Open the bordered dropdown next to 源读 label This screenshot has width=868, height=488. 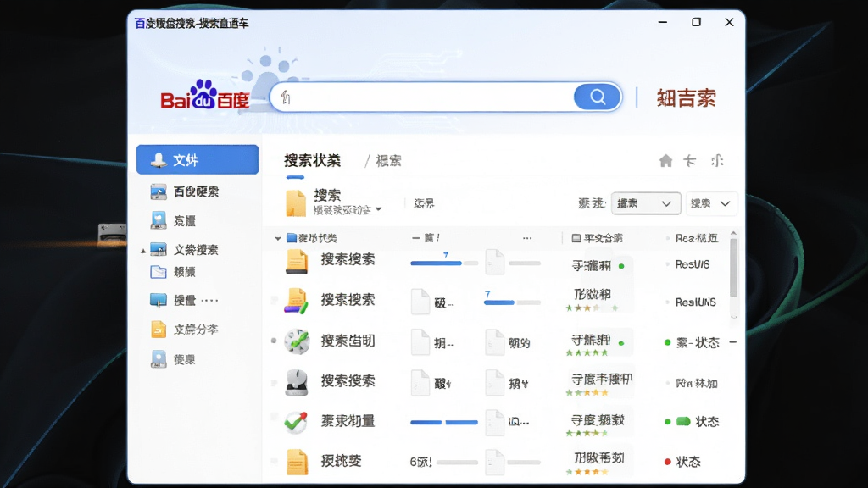pos(645,203)
